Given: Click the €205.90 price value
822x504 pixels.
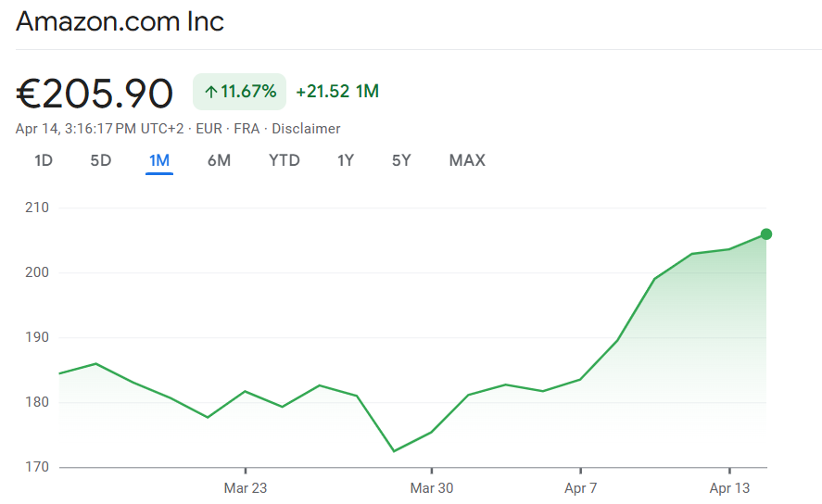Looking at the screenshot, I should coord(95,94).
